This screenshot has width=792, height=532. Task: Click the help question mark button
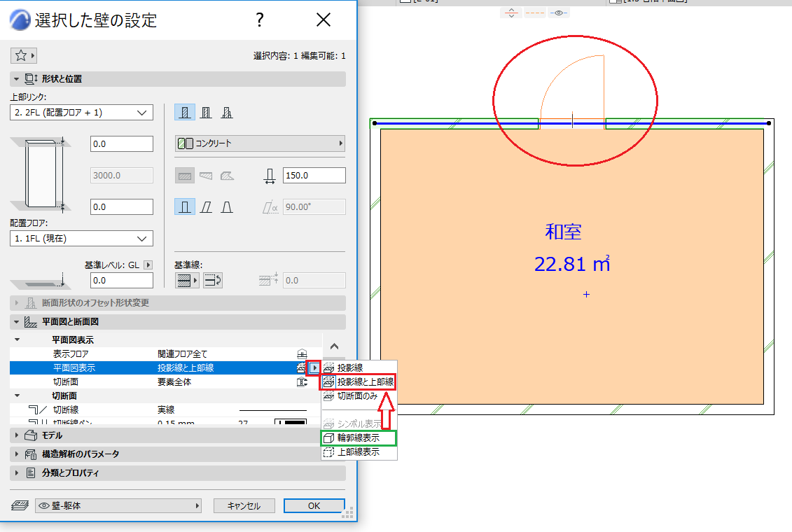tap(260, 20)
